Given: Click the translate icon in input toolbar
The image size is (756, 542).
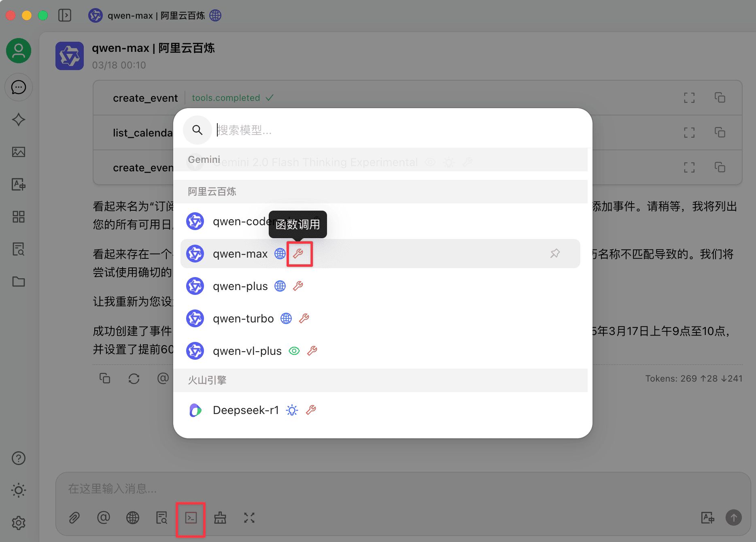Looking at the screenshot, I should click(708, 518).
